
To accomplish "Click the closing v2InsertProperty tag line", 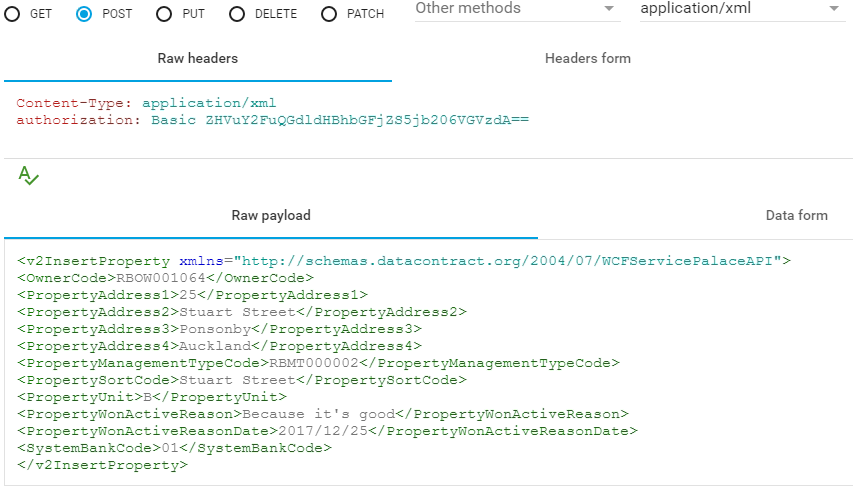I will pyautogui.click(x=102, y=465).
